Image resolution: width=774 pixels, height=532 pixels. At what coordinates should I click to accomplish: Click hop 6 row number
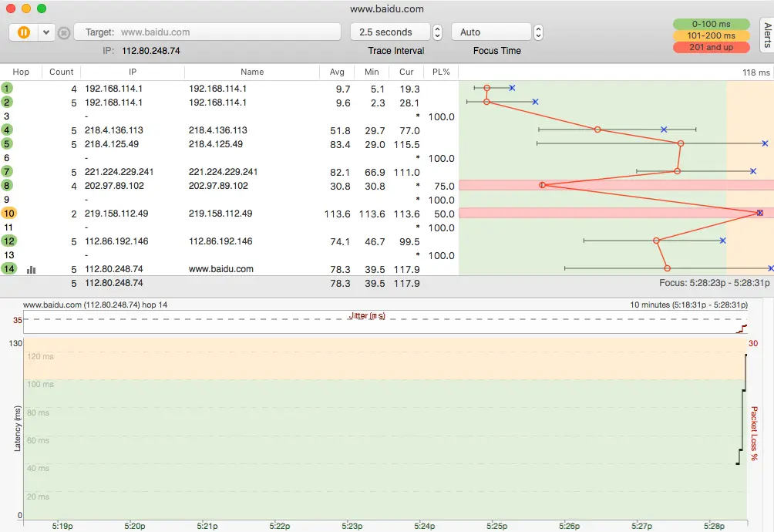tap(6, 158)
